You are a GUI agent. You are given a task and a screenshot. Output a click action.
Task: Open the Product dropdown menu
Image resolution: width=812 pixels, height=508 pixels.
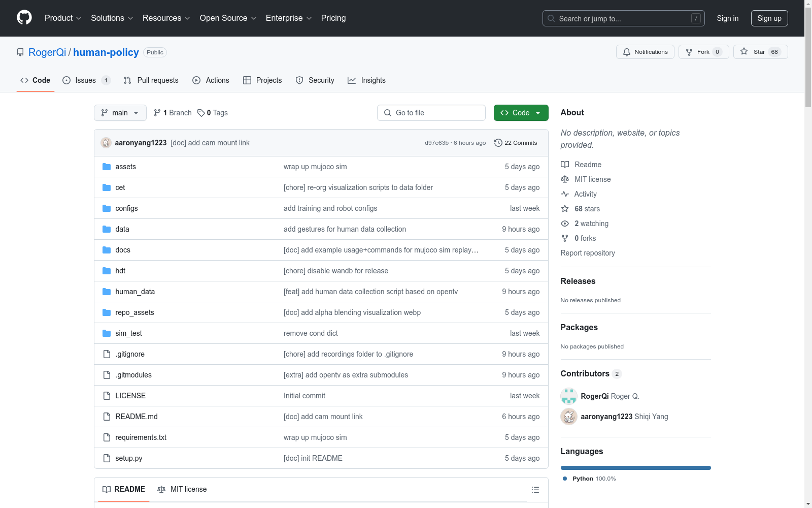tap(63, 18)
